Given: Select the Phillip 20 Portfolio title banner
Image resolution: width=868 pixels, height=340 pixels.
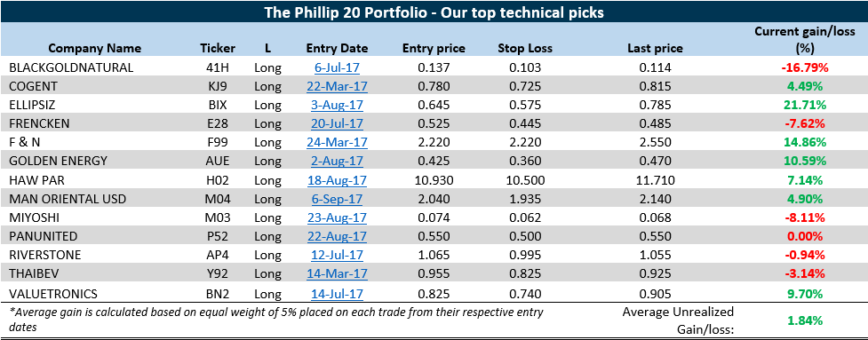Looking at the screenshot, I should pyautogui.click(x=434, y=12).
